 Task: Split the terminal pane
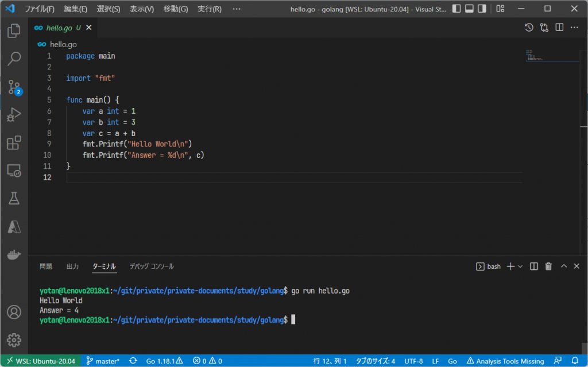point(534,266)
